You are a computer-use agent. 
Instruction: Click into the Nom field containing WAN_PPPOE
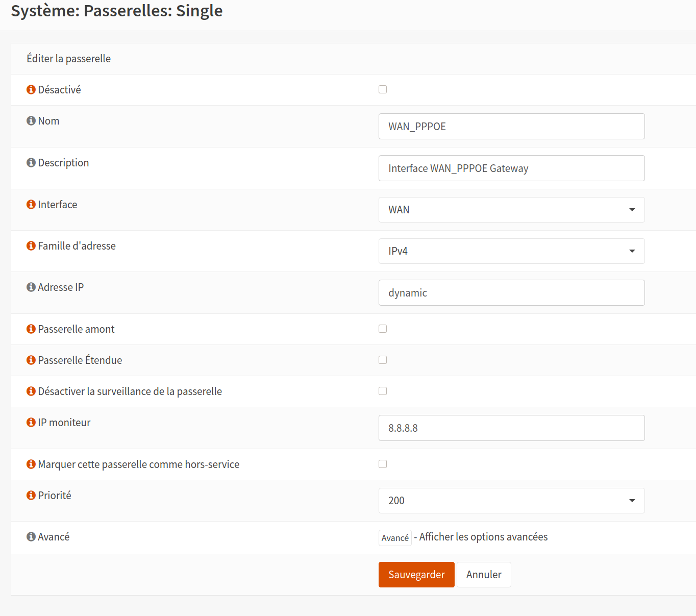point(511,127)
